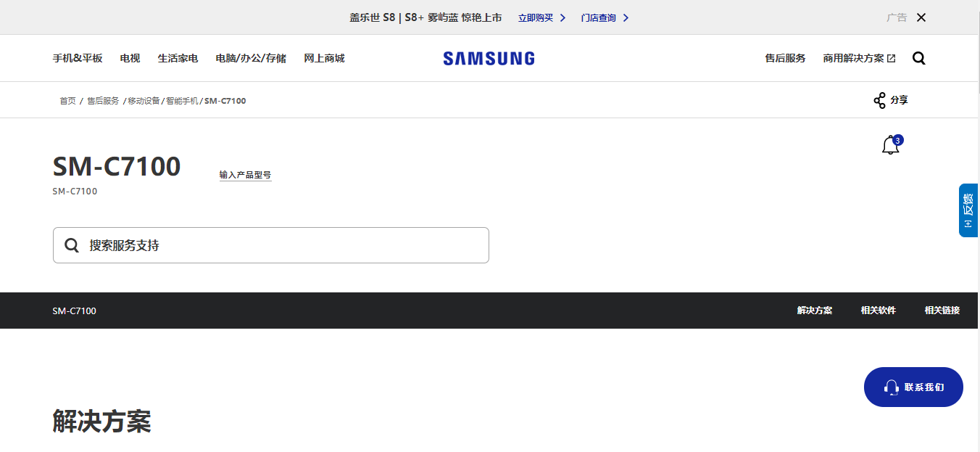The image size is (980, 452).
Task: Click the banner text 盖乐世 S8 | S8+ 雾屿蓝 惊艳上市
Action: 425,17
